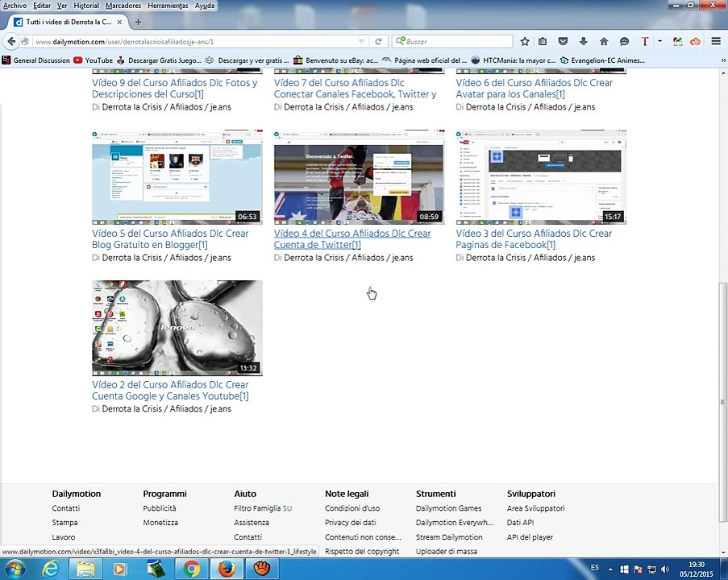This screenshot has height=580, width=728.
Task: Show hidden tray icons arrow
Action: tap(610, 569)
